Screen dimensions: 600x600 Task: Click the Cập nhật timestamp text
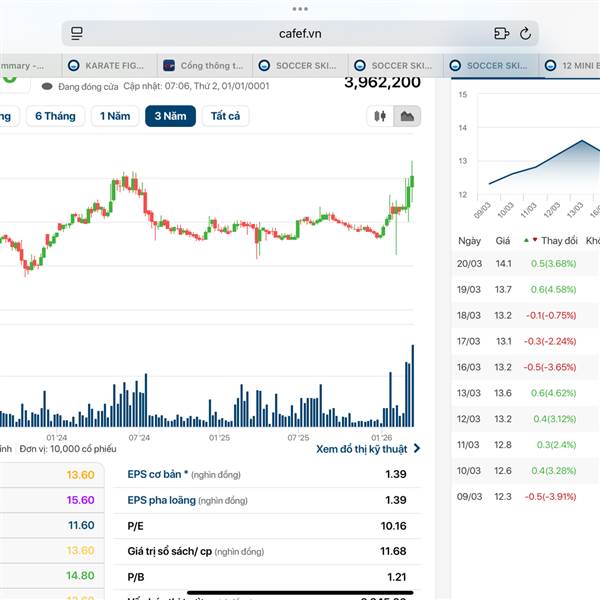coord(196,86)
